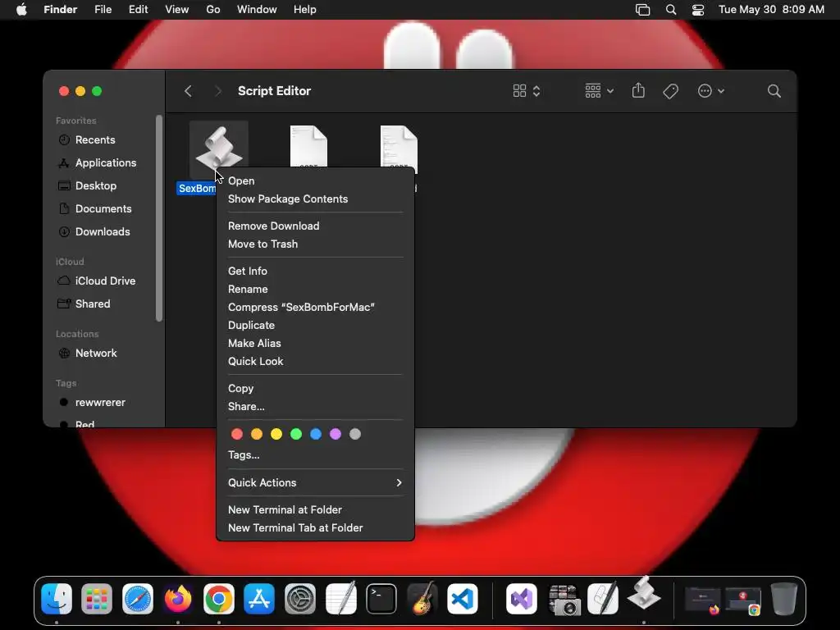Open the Go menu in menu bar
Viewport: 840px width, 630px height.
[x=213, y=10]
